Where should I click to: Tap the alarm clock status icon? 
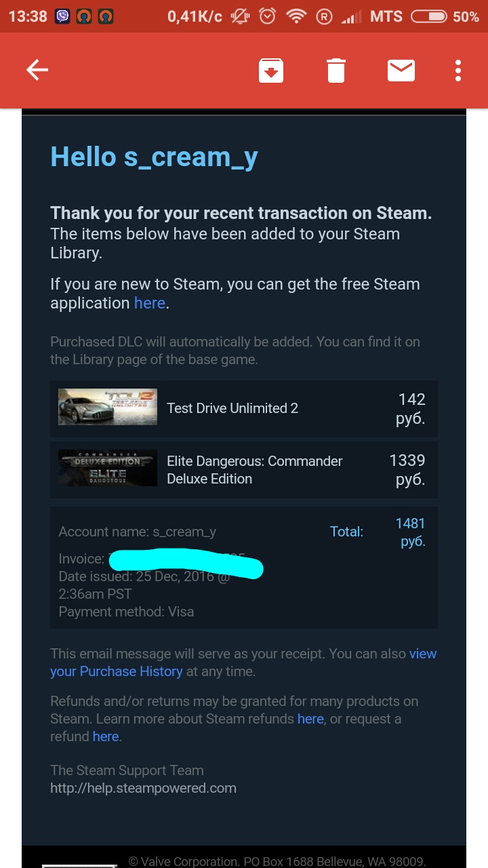[x=268, y=16]
